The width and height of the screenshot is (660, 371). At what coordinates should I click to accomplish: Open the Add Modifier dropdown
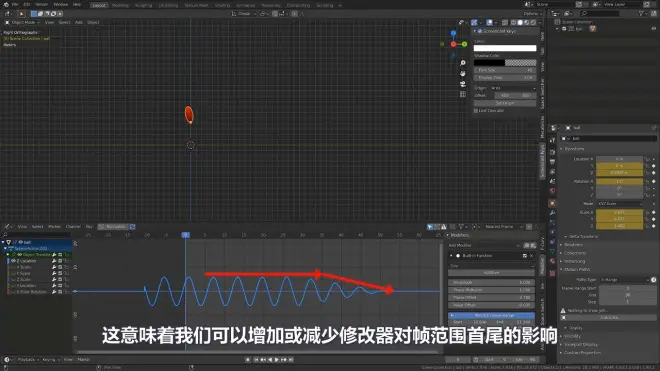pos(484,245)
